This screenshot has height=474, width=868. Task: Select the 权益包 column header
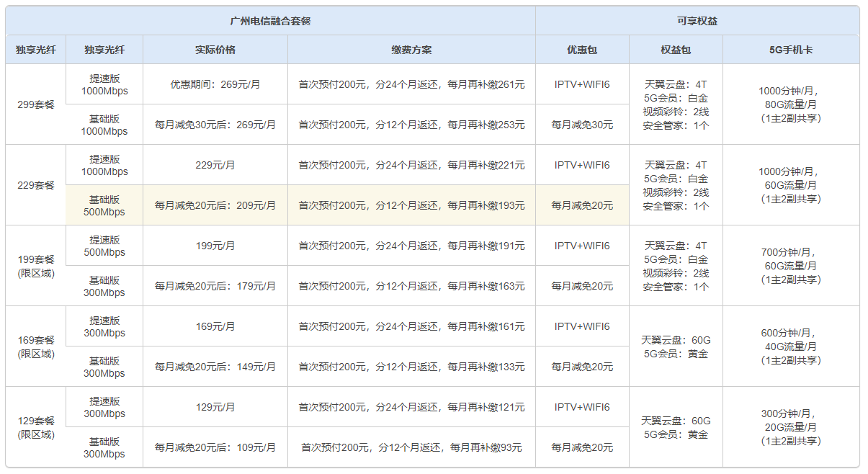pos(676,50)
